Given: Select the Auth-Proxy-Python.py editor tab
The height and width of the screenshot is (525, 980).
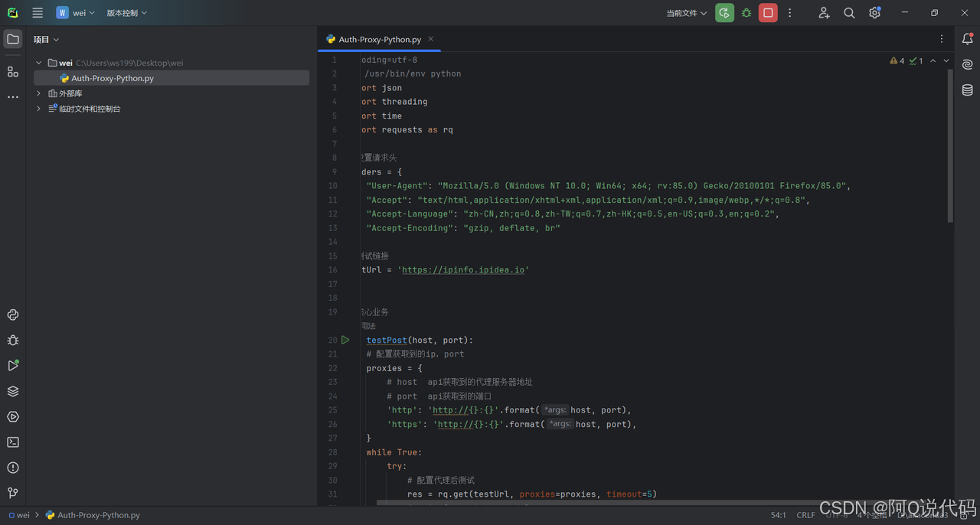Looking at the screenshot, I should click(x=379, y=39).
